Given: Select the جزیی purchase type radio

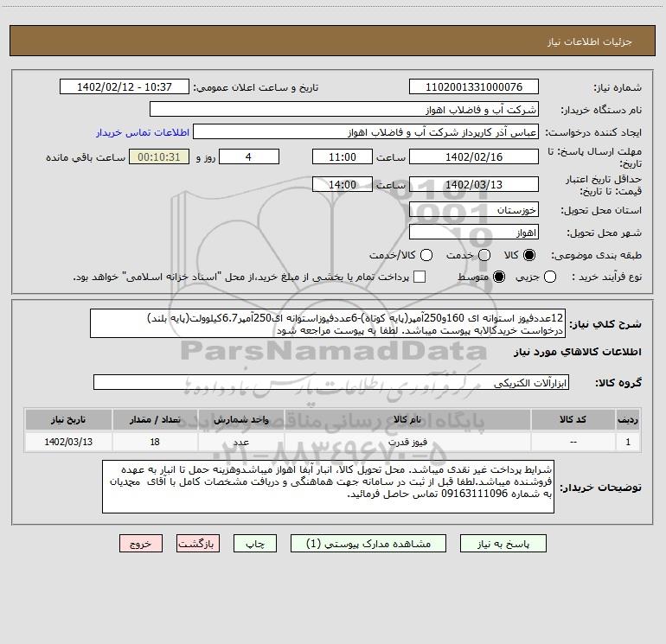Looking at the screenshot, I should point(549,277).
